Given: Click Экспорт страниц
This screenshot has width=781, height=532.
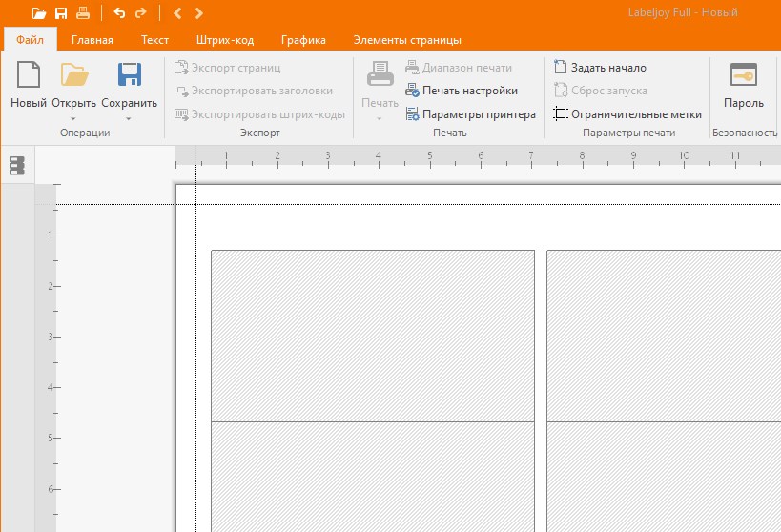Looking at the screenshot, I should click(x=227, y=68).
